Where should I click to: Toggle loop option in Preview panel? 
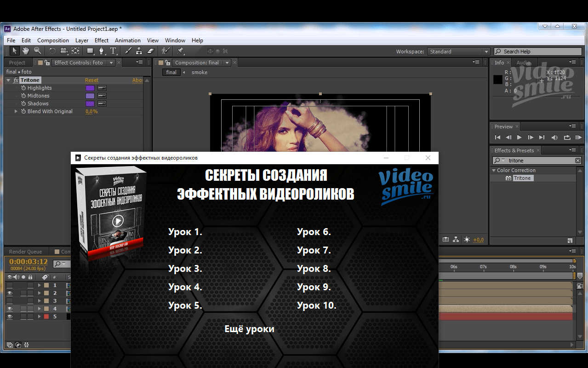(x=567, y=137)
